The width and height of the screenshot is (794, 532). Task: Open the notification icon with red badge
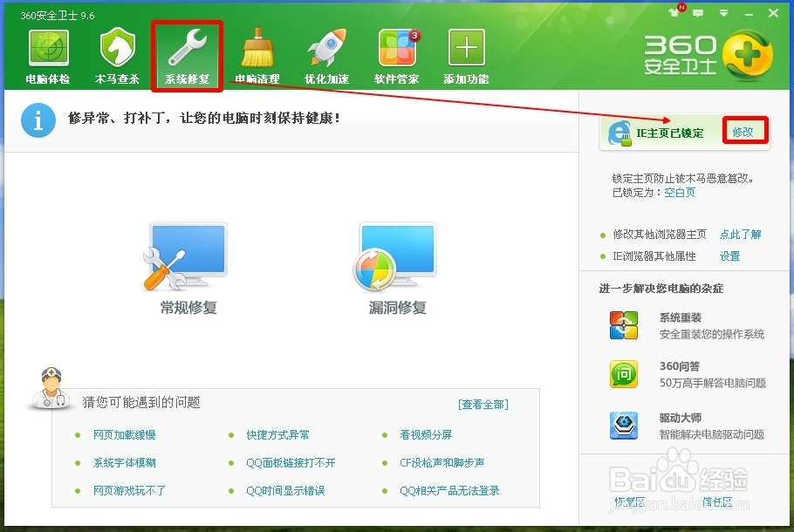676,10
